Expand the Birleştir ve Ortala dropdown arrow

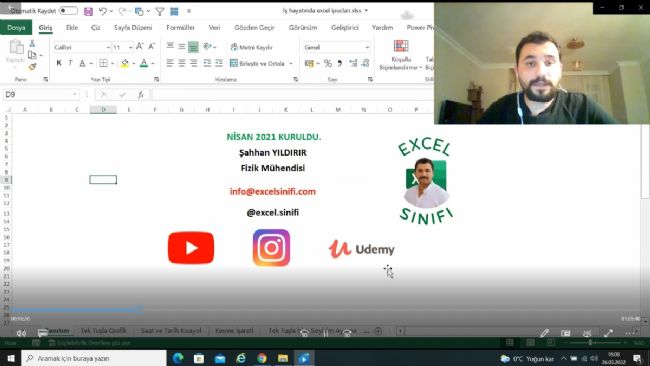click(291, 63)
